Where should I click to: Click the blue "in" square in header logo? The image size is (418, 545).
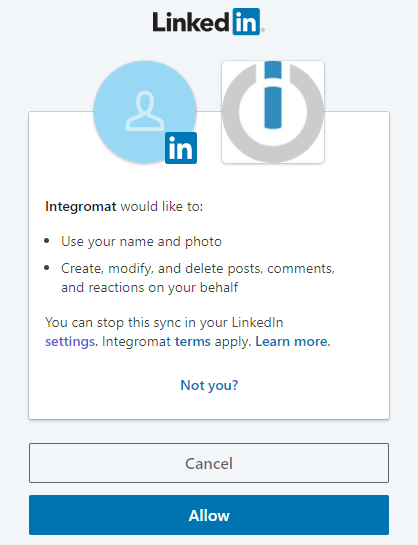tap(246, 22)
